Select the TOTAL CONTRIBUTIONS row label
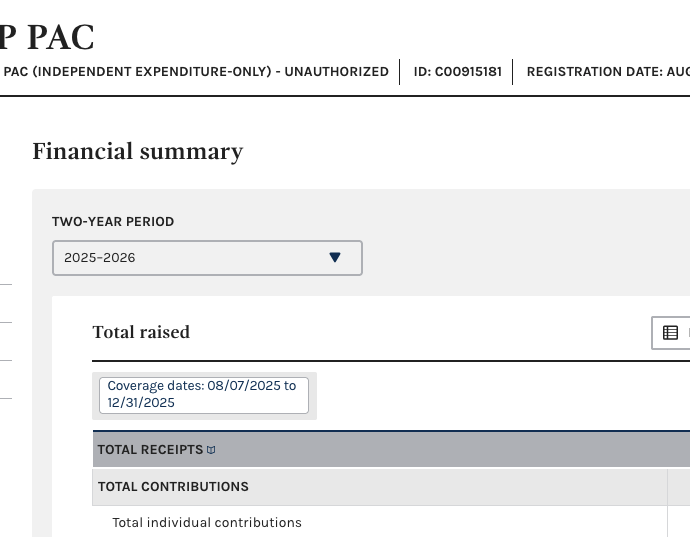The width and height of the screenshot is (690, 537). [173, 487]
